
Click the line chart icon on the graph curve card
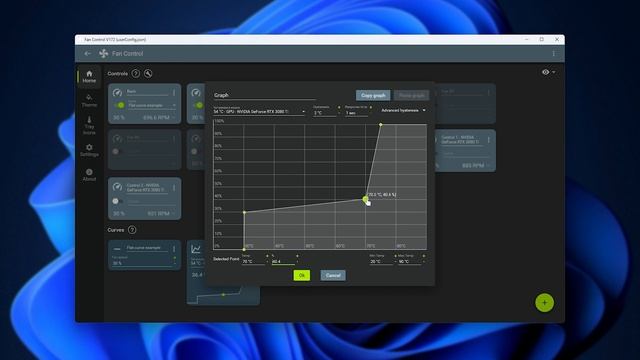click(x=196, y=249)
